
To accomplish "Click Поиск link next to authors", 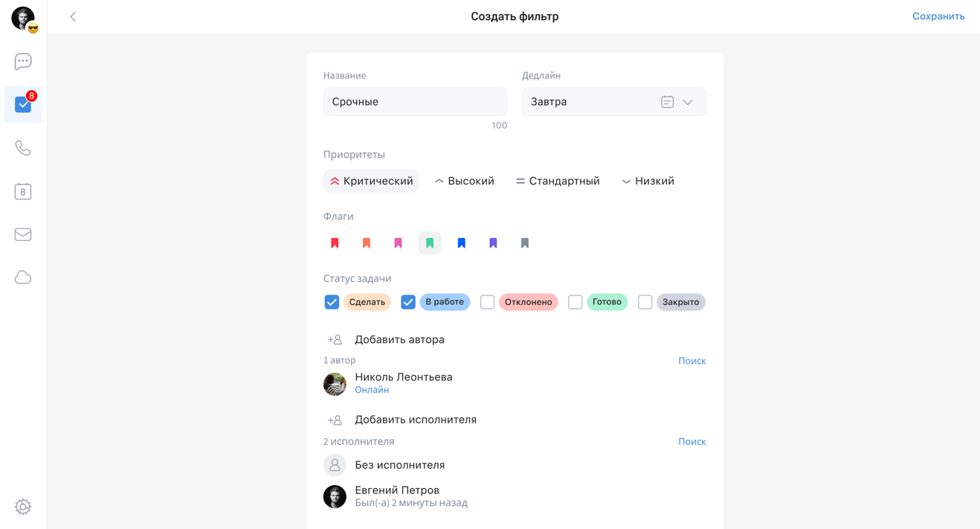I will click(x=692, y=361).
